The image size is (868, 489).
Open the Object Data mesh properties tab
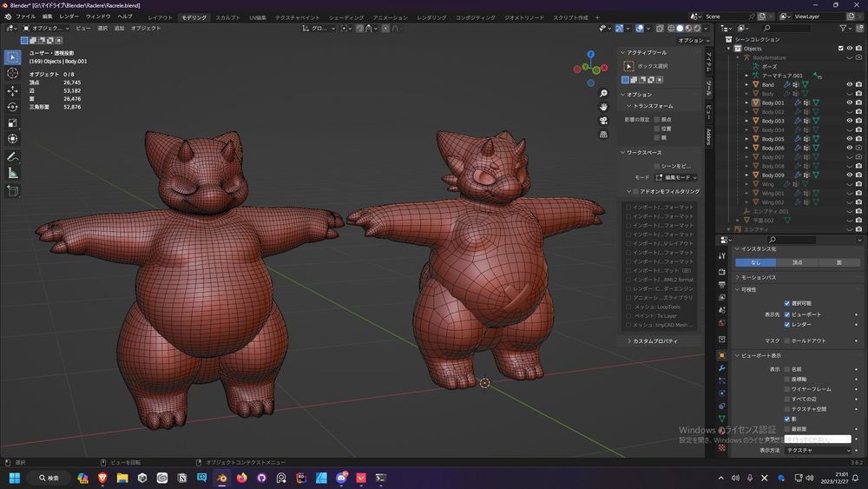pyautogui.click(x=722, y=420)
